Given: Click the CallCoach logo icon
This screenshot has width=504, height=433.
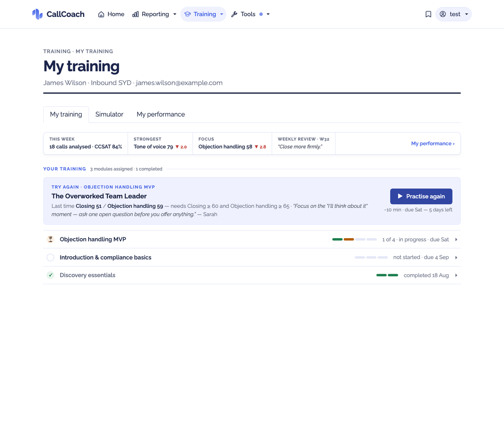Looking at the screenshot, I should point(37,14).
